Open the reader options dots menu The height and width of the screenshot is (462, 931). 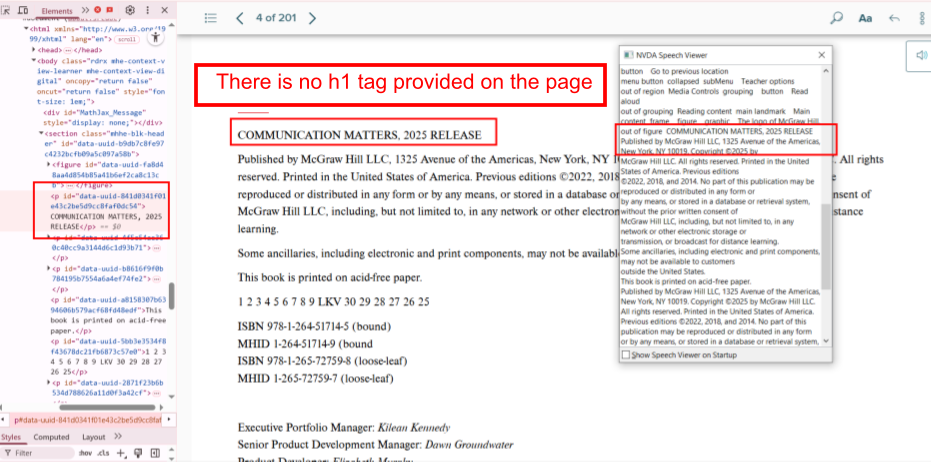pos(922,18)
